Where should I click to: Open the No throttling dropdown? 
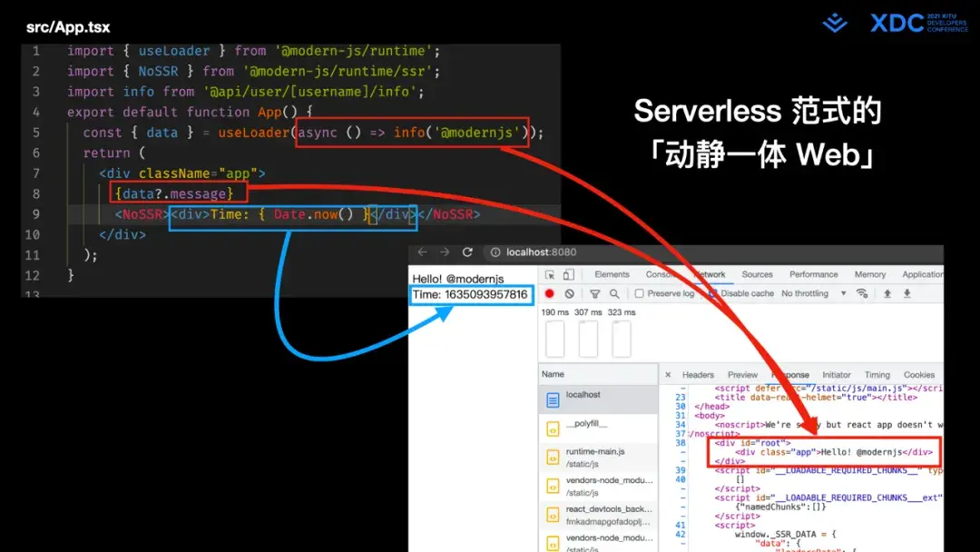pos(804,293)
